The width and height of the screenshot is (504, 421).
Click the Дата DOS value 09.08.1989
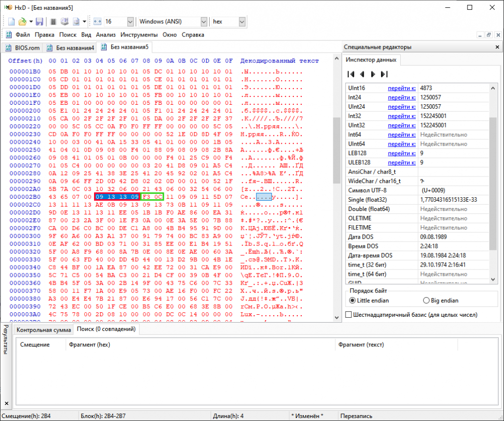click(433, 237)
